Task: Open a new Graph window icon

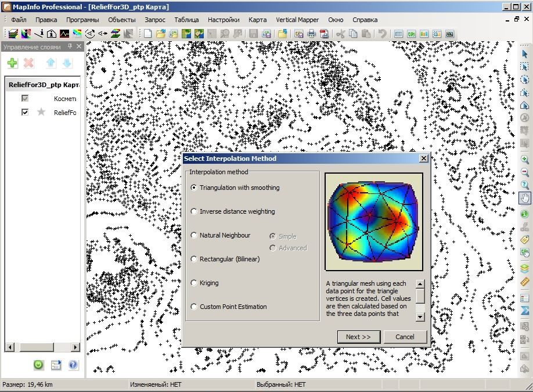Action: tap(424, 34)
